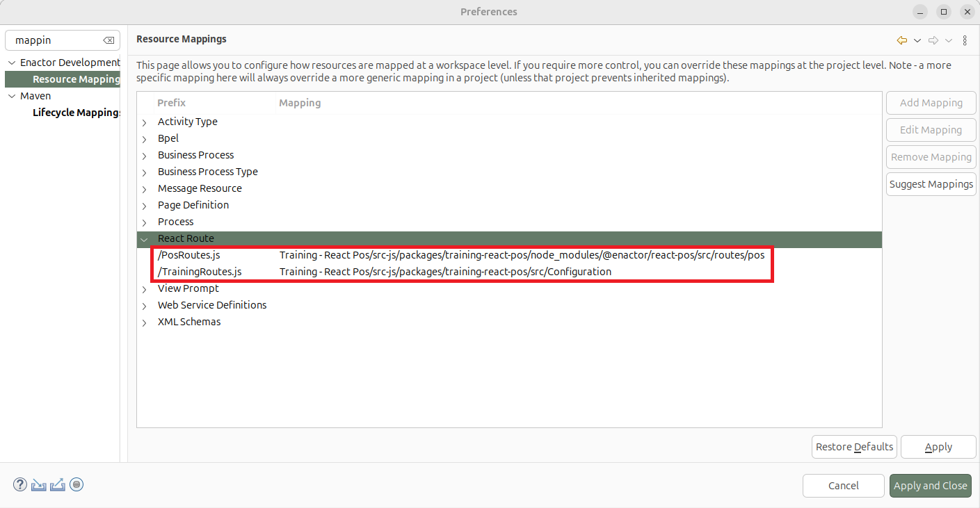Click the Add Mapping button

point(931,103)
